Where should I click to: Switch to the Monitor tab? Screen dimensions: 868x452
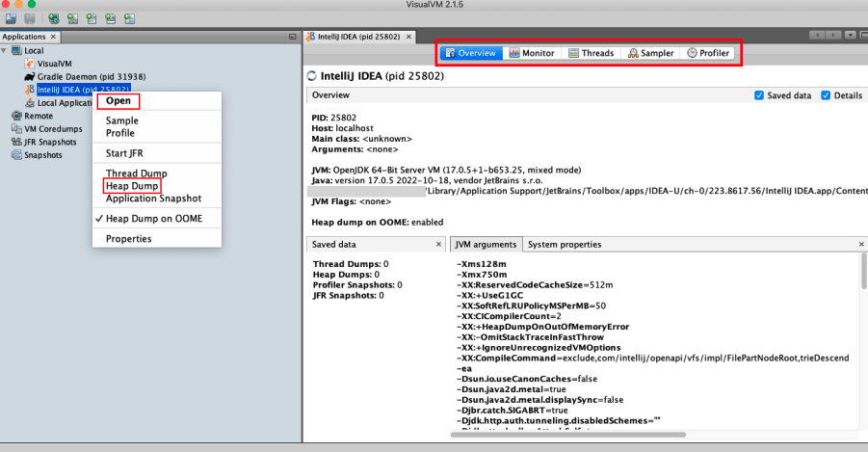click(532, 53)
